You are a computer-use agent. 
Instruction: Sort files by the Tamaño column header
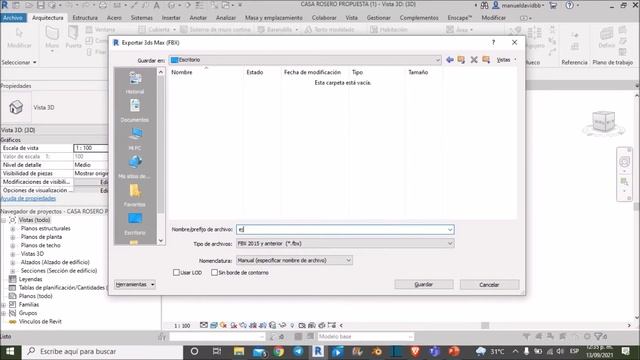pos(418,72)
